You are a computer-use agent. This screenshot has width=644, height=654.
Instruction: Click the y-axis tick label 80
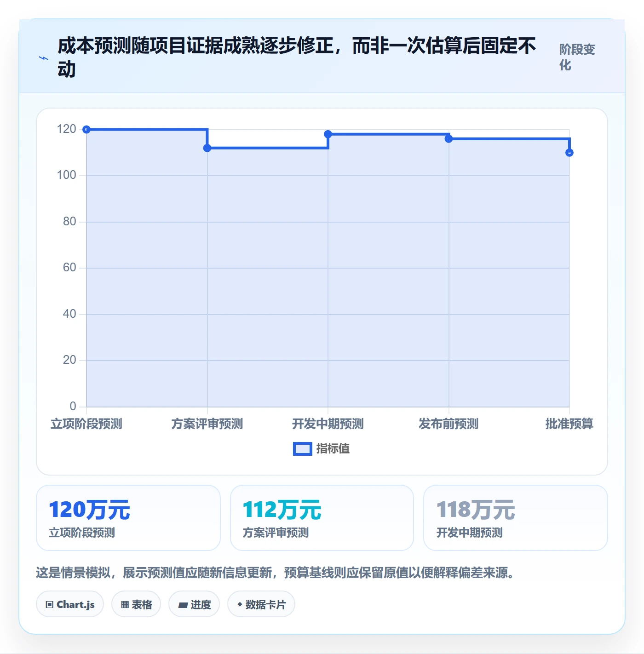point(70,222)
